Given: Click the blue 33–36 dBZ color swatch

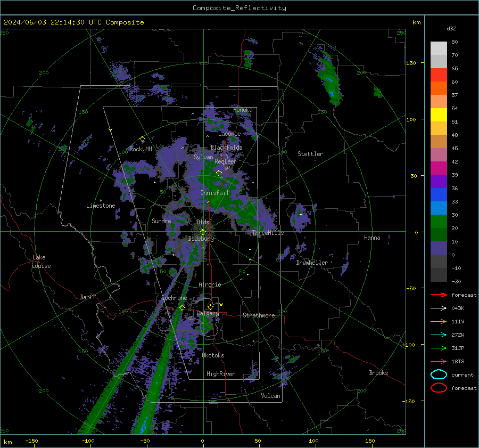Looking at the screenshot, I should [x=439, y=195].
